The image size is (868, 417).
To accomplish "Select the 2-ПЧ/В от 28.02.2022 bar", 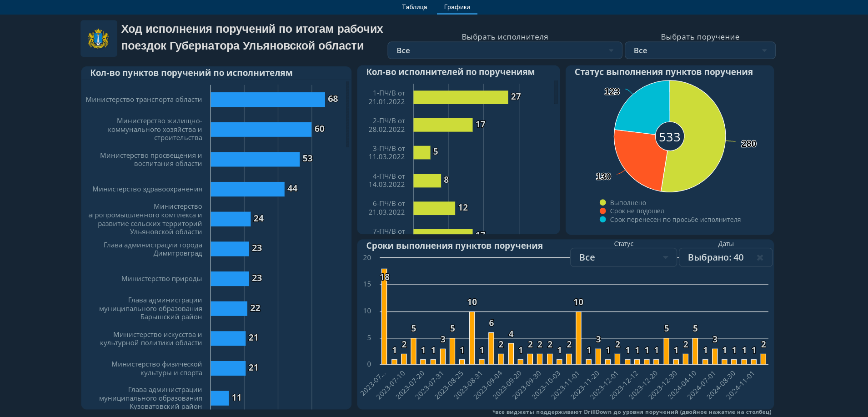I will 443,125.
